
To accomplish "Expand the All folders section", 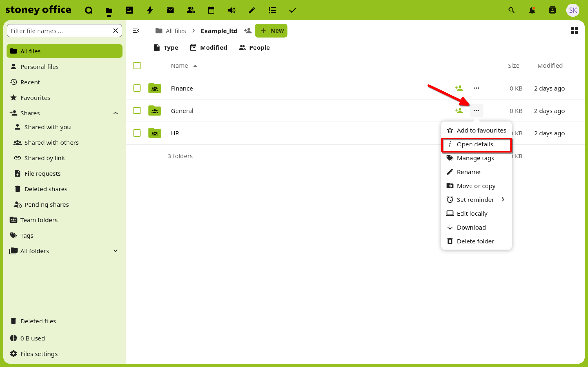I will (x=116, y=251).
